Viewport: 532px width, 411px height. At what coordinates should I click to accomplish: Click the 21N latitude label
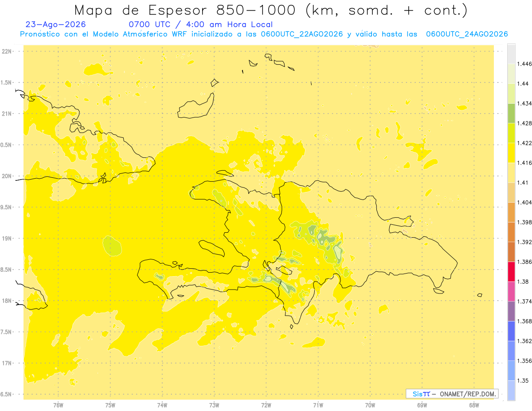[7, 114]
